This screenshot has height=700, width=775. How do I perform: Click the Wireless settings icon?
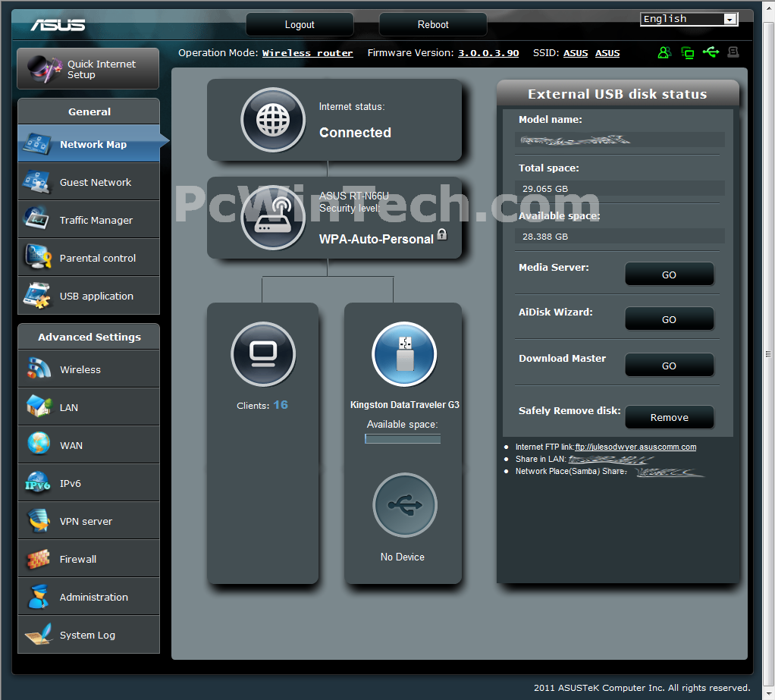(39, 369)
